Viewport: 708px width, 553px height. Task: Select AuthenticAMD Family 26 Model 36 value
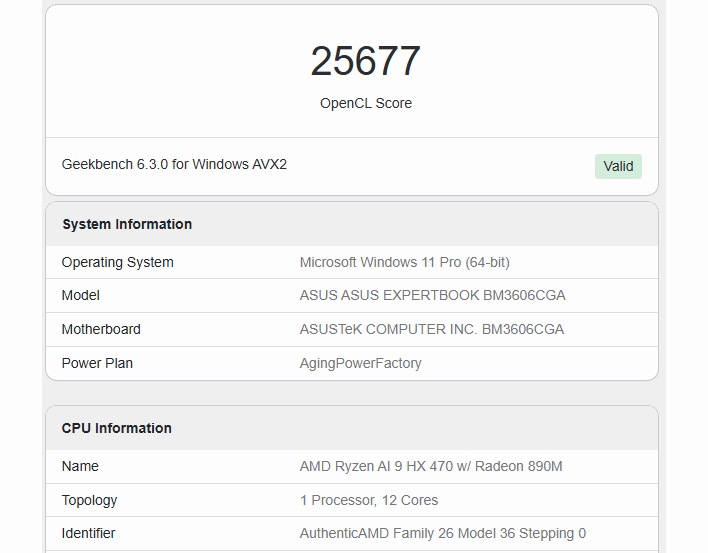point(443,533)
